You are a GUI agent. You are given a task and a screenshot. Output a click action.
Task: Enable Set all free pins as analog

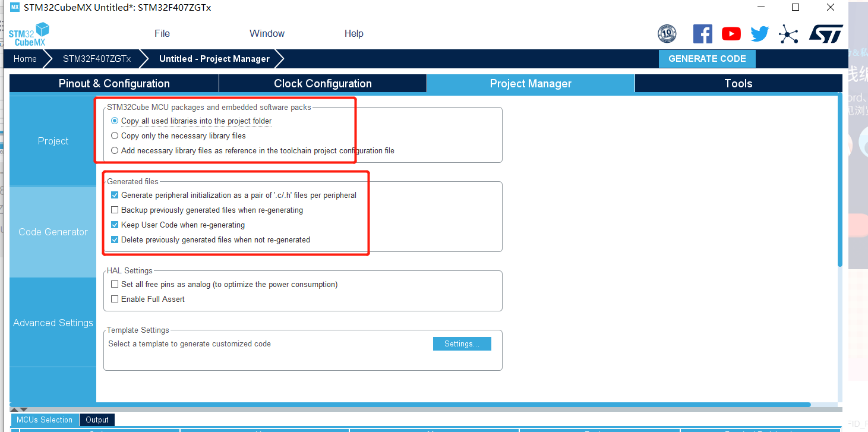pyautogui.click(x=115, y=284)
